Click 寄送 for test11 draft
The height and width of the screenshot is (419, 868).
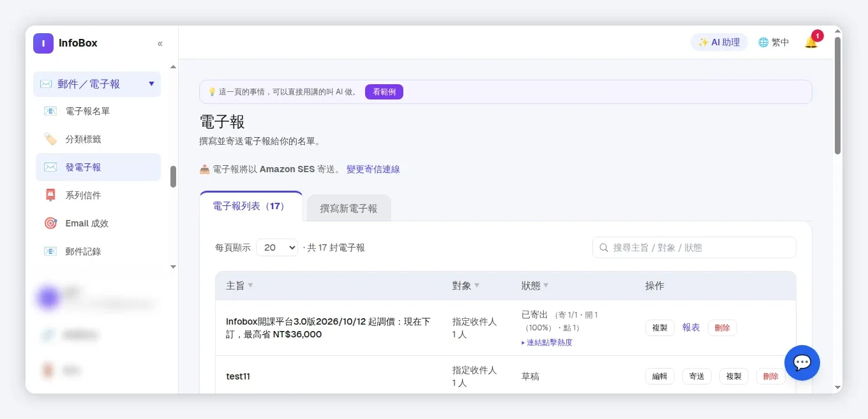coord(697,376)
